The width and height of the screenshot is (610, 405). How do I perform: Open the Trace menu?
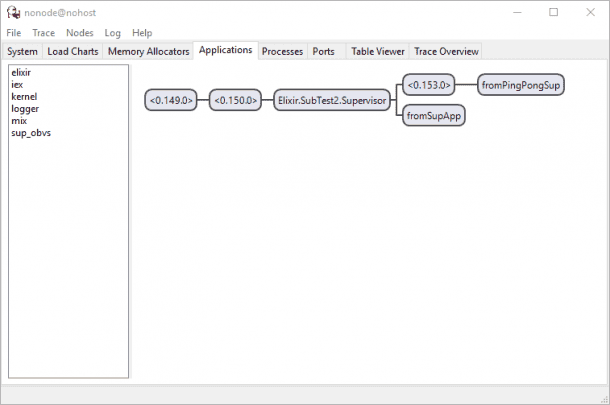43,33
